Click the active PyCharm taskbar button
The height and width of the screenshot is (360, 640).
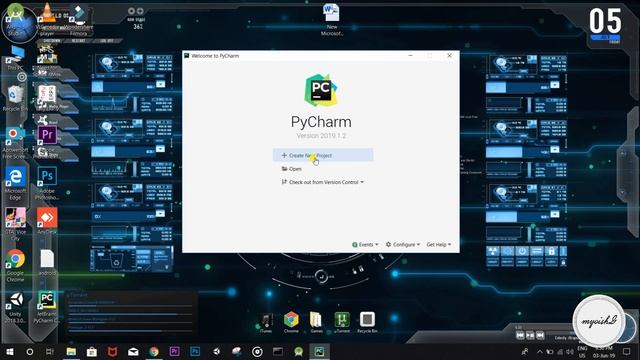tap(319, 351)
